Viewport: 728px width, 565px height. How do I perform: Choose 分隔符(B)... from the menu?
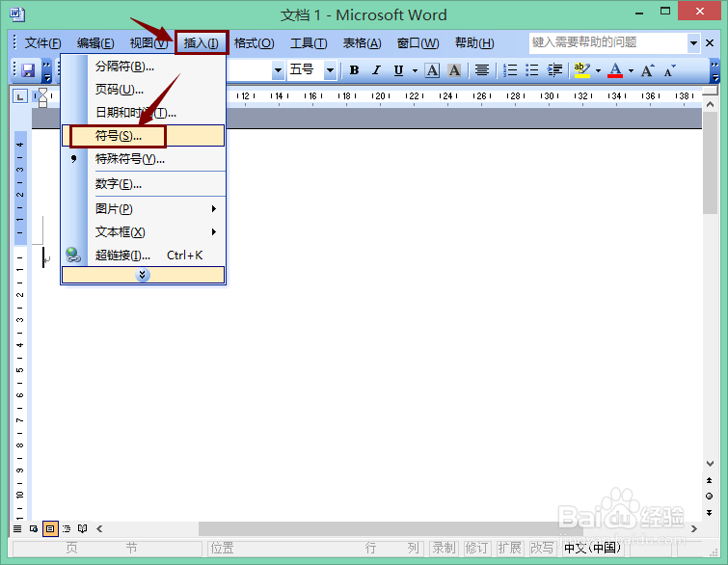click(143, 67)
